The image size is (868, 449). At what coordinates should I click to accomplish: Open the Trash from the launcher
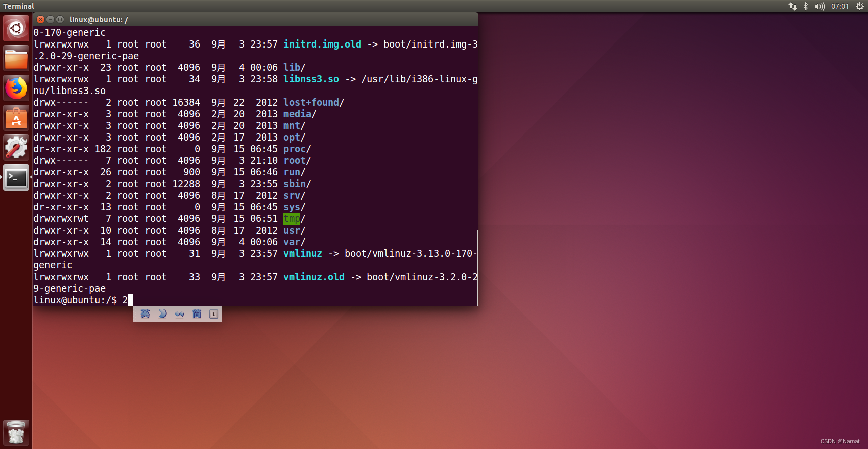[x=16, y=433]
